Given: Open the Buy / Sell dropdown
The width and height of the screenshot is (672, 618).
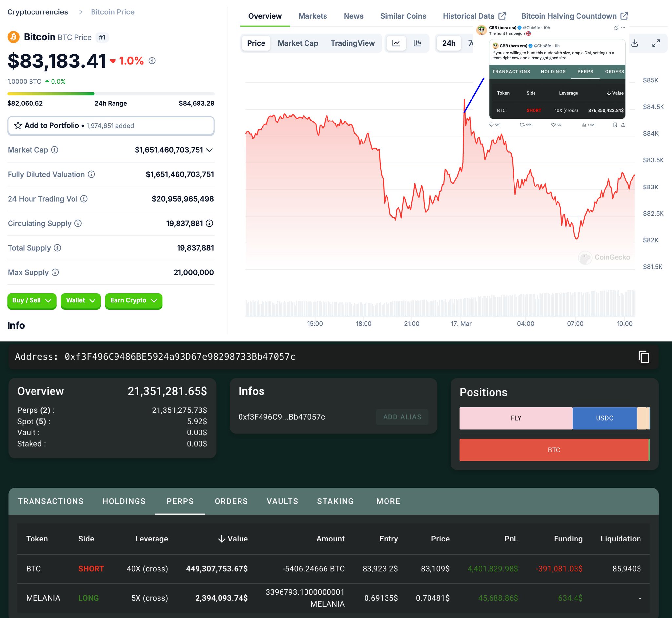Looking at the screenshot, I should [32, 301].
